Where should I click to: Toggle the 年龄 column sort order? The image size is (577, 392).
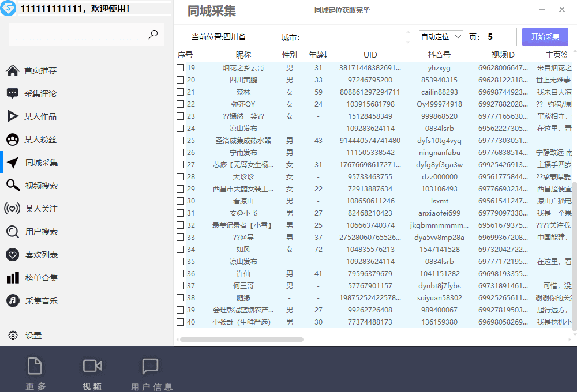[318, 55]
